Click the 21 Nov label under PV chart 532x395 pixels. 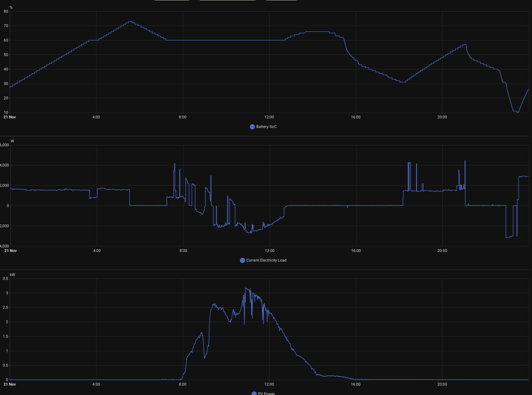coord(10,384)
